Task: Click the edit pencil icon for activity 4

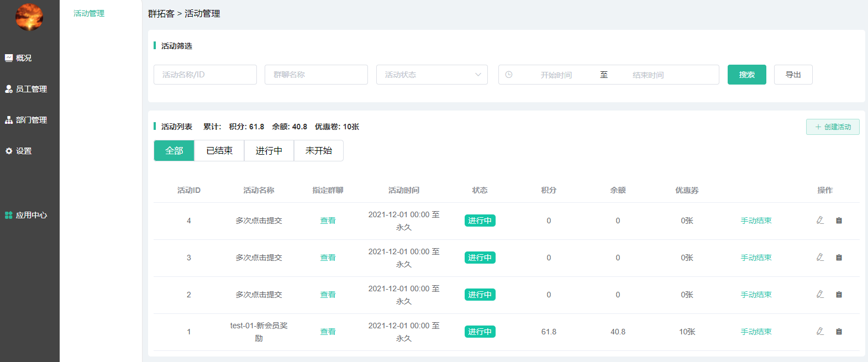Action: point(820,221)
